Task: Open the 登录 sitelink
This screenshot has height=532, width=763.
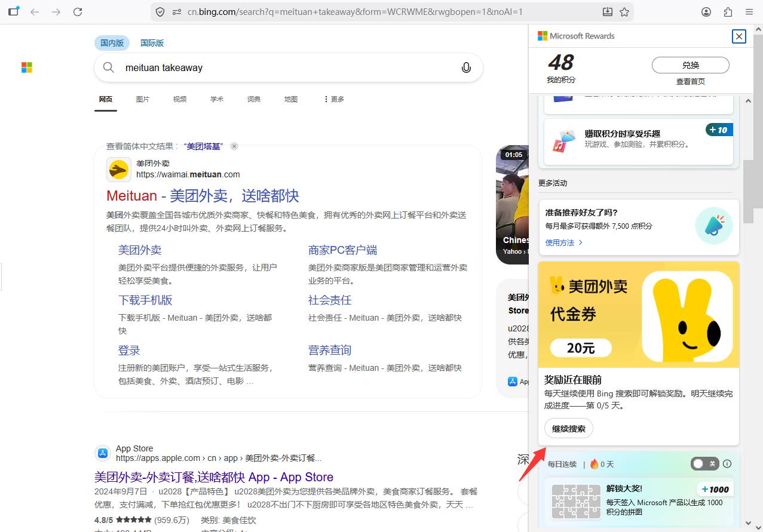Action: [x=129, y=350]
